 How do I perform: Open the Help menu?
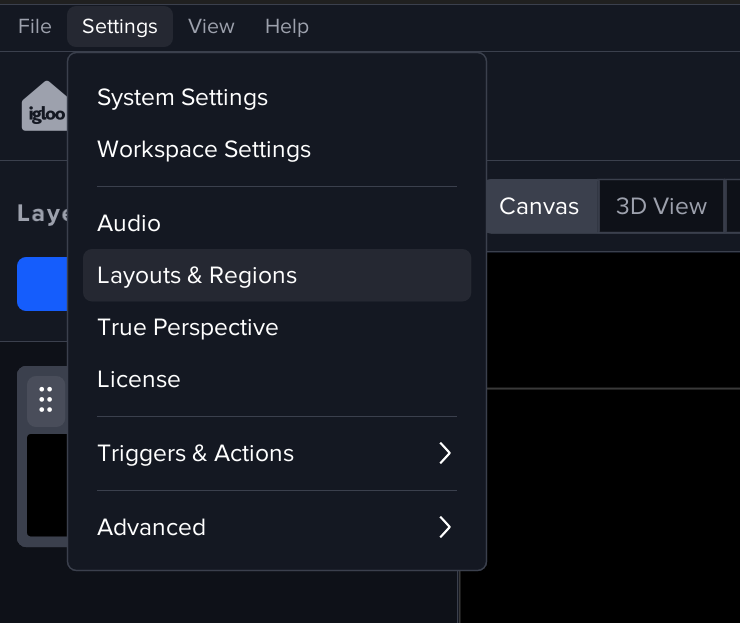click(286, 26)
